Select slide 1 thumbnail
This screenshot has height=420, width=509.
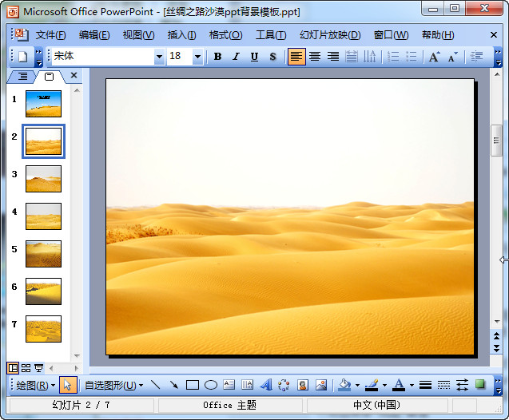pyautogui.click(x=43, y=104)
